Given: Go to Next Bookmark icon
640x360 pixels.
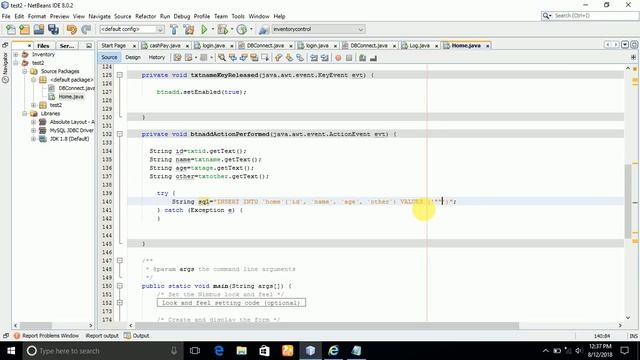Looking at the screenshot, I should 289,58.
